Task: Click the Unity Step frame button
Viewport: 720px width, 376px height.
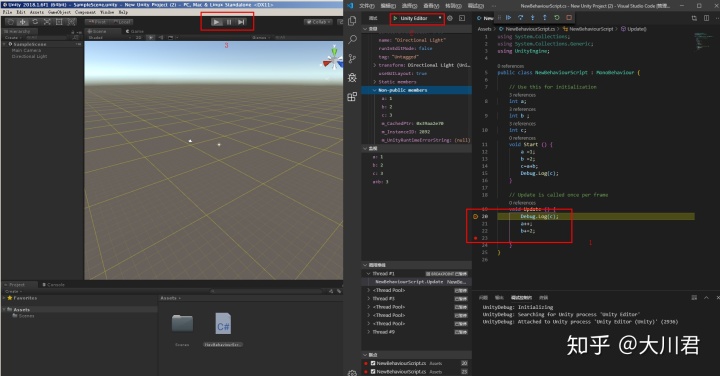Action: click(x=241, y=22)
